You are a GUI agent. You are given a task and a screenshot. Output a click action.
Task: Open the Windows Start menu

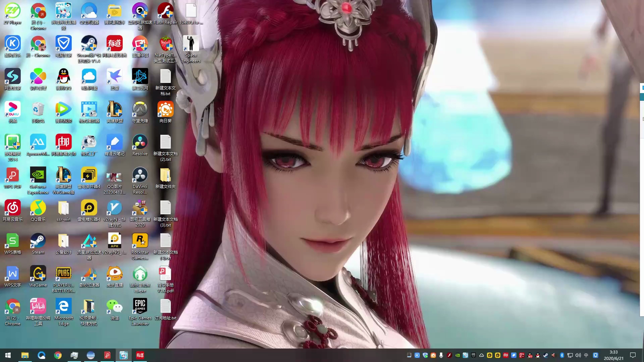click(8, 355)
